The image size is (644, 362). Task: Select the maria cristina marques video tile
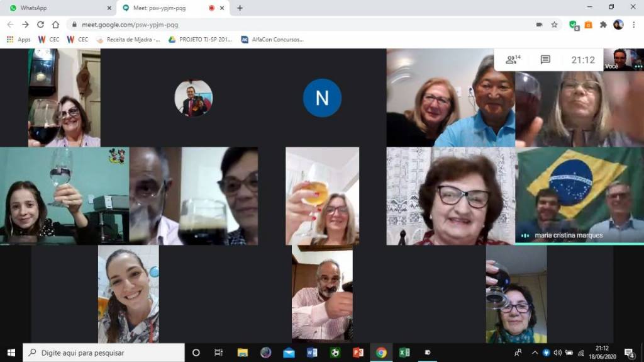click(x=579, y=196)
